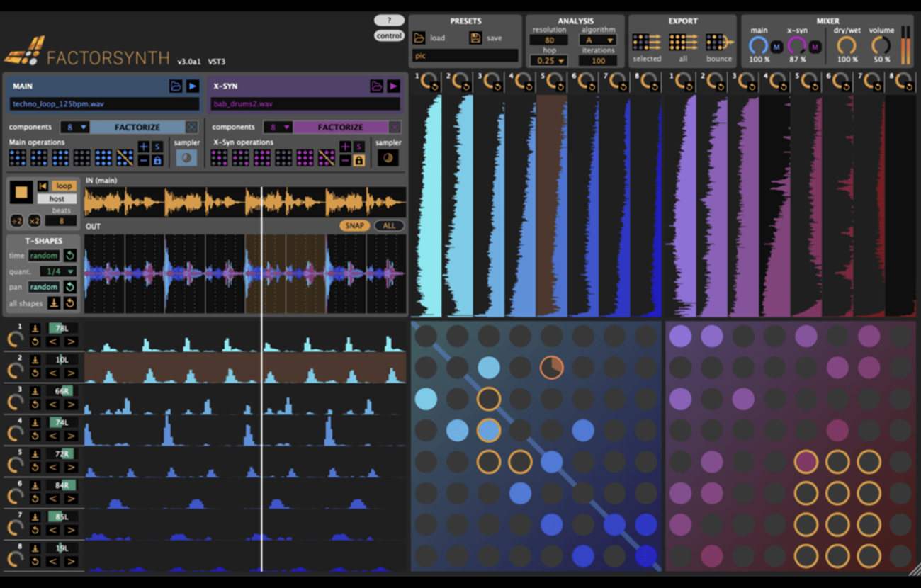Shift component 6 right with > arrow
This screenshot has width=921, height=588.
[71, 499]
